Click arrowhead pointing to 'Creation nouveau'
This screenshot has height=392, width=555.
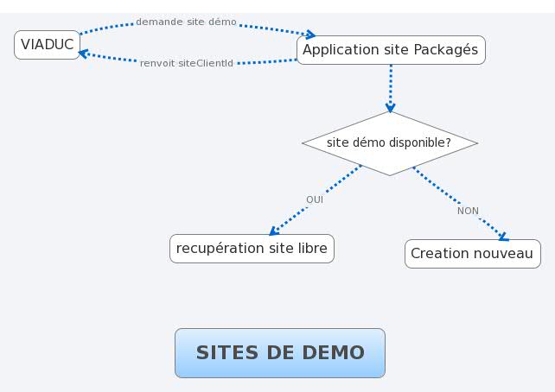point(501,235)
